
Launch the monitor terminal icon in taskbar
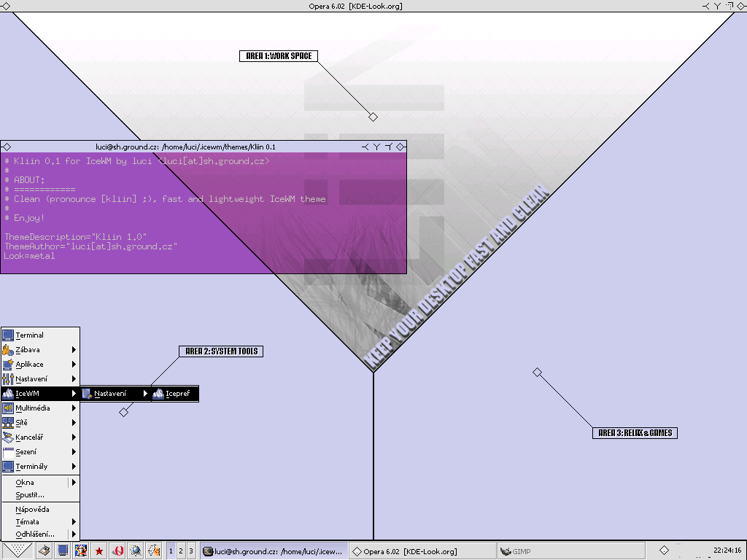(x=63, y=551)
